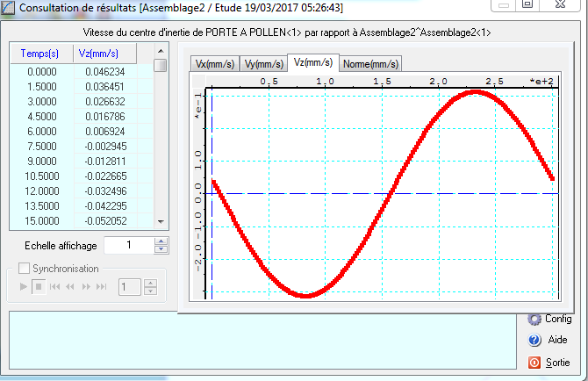Jump to last frame button

pyautogui.click(x=101, y=287)
